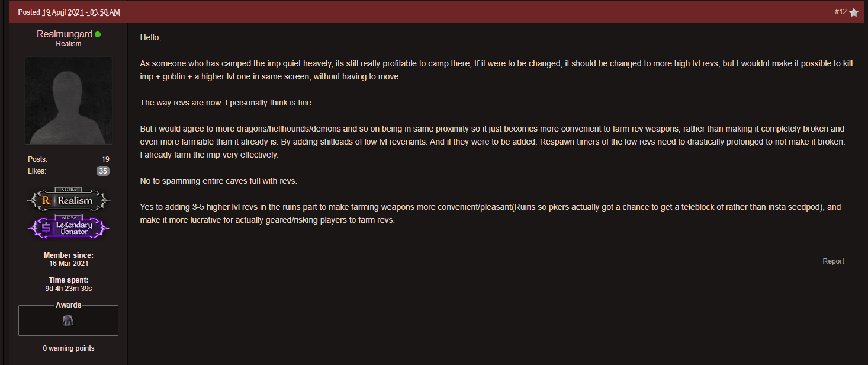The width and height of the screenshot is (868, 365).
Task: Click the Time spent 9d 4h value
Action: (69, 289)
